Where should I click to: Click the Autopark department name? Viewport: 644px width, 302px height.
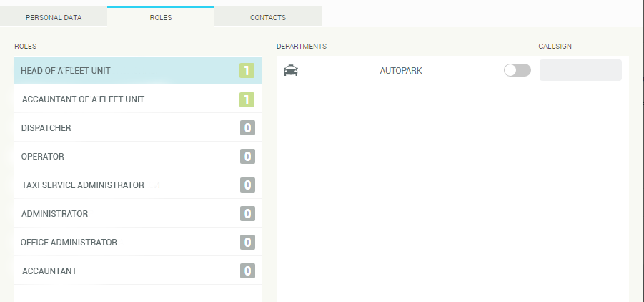pos(401,71)
